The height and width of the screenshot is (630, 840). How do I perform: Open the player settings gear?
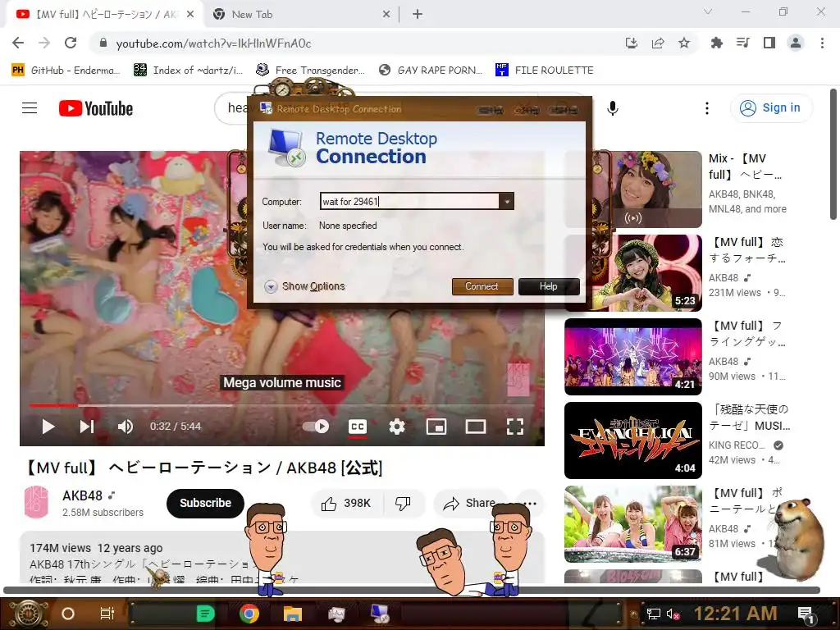click(397, 427)
